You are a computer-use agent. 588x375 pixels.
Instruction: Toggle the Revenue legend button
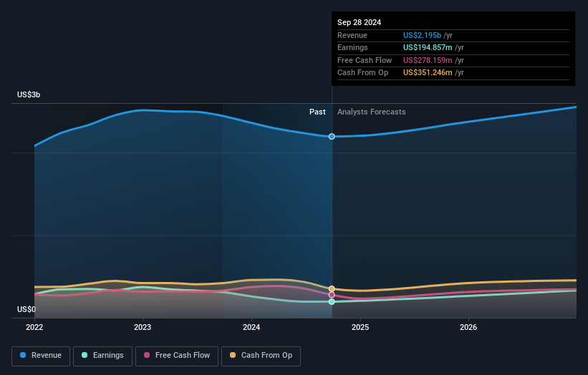(x=41, y=356)
